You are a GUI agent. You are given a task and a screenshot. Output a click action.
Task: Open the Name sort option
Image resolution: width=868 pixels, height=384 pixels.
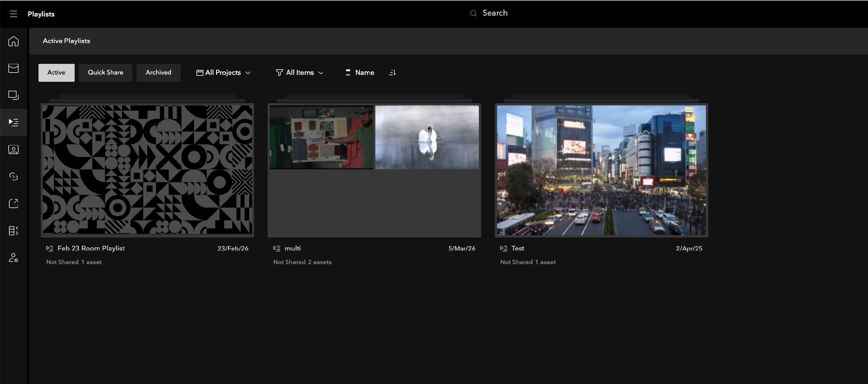point(365,73)
